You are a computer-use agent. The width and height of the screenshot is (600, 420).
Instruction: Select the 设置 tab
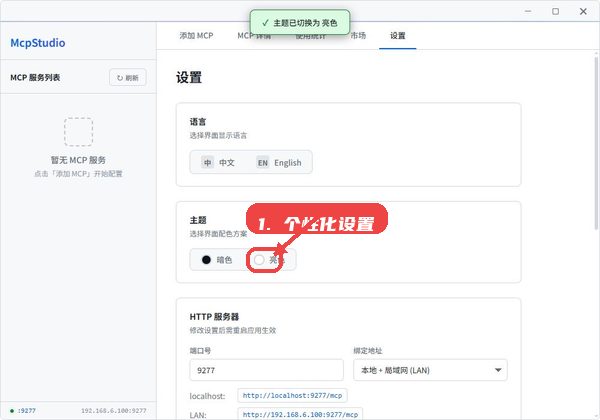click(x=398, y=36)
